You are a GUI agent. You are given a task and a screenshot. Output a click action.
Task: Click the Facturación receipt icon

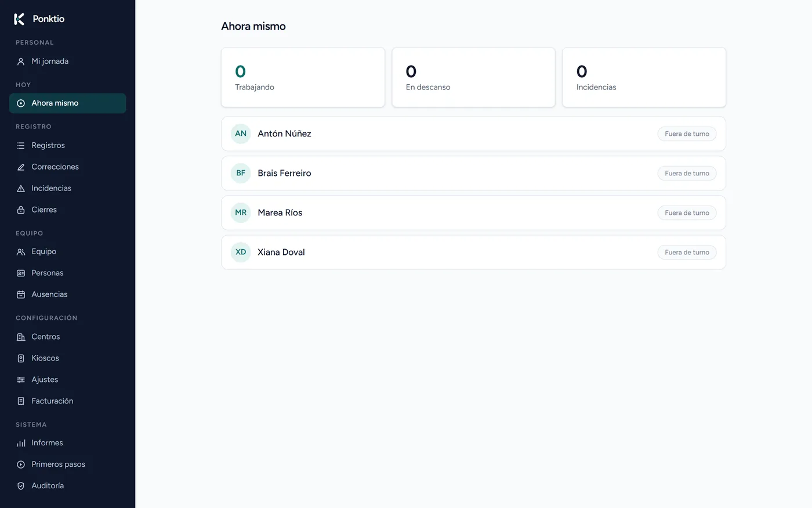click(21, 402)
